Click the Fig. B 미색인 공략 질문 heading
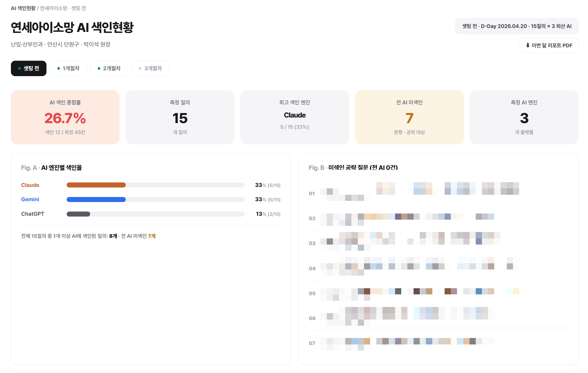 click(x=353, y=168)
